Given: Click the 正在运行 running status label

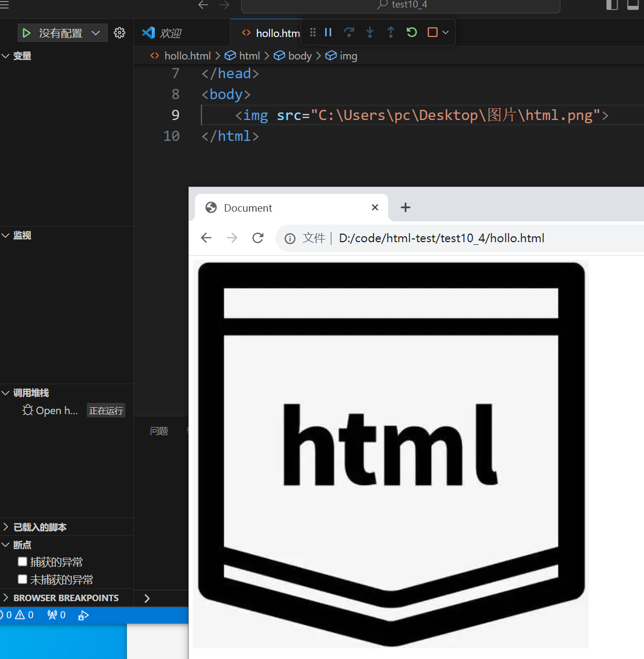Looking at the screenshot, I should [x=106, y=410].
